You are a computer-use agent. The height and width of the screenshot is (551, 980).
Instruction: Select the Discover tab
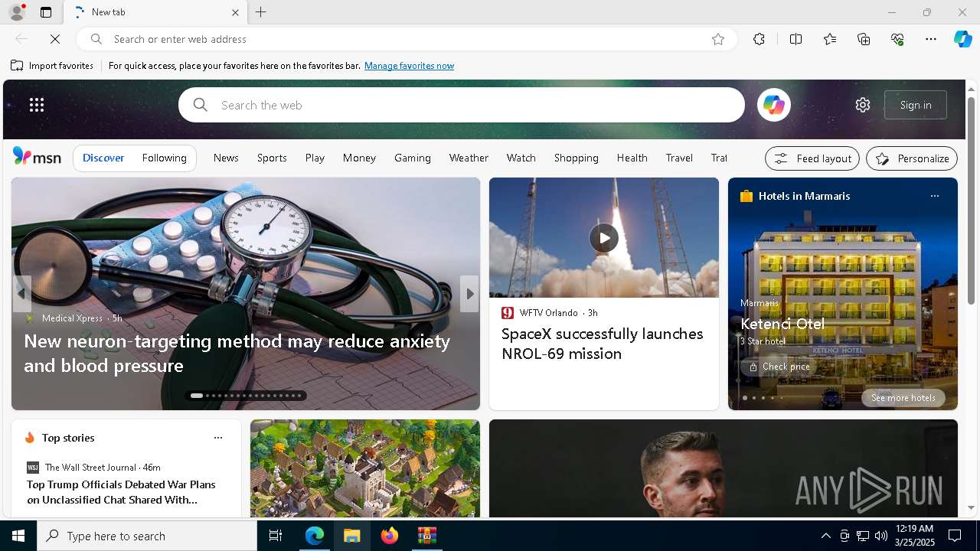[x=103, y=158]
